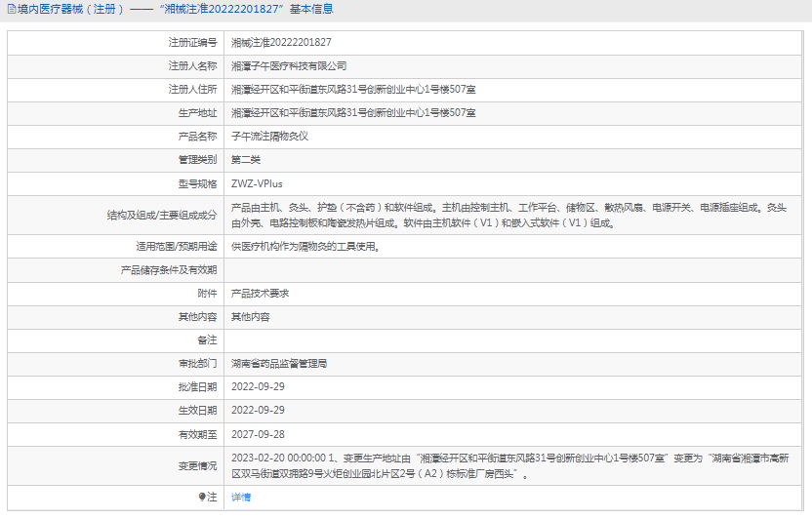Click the structure composition description text
The height and width of the screenshot is (519, 812).
[509, 216]
